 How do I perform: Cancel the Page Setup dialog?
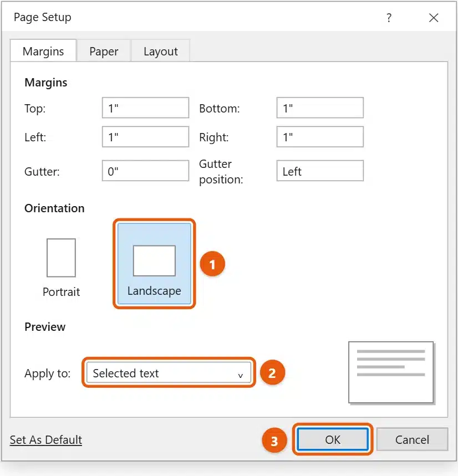[x=412, y=439]
